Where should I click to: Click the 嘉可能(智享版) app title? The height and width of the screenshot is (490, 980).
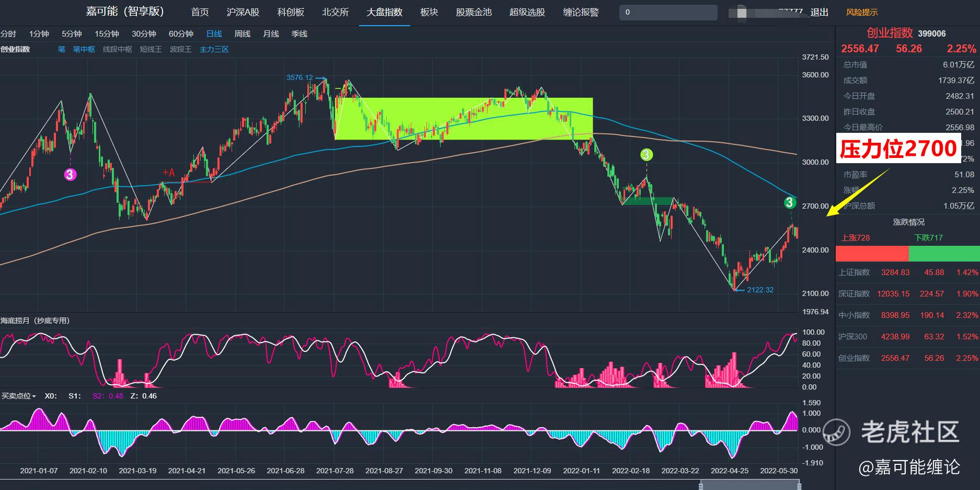[x=125, y=12]
